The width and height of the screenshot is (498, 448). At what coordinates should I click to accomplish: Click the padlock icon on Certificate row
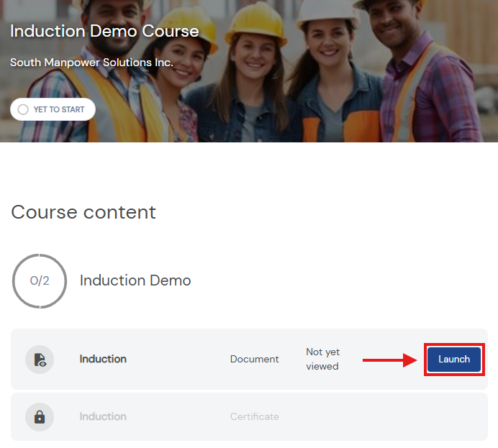[x=40, y=417]
